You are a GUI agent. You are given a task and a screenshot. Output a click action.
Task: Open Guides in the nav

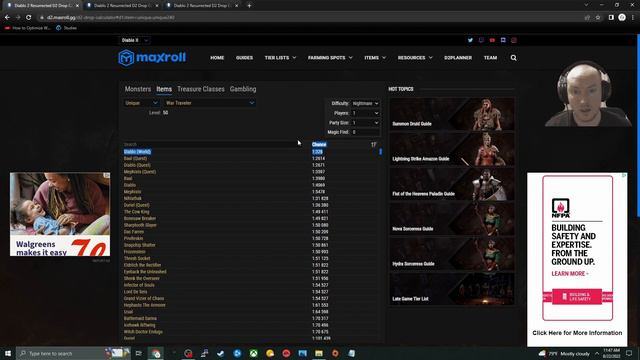coord(244,58)
